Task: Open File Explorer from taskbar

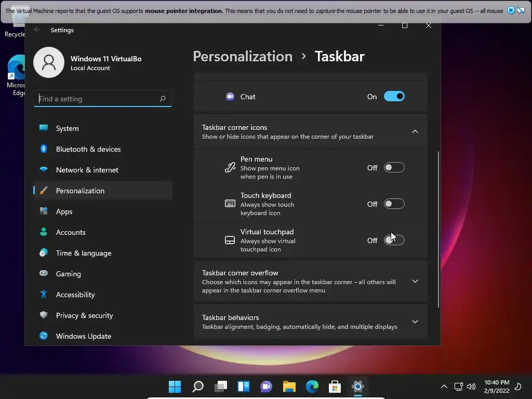Action: [289, 387]
